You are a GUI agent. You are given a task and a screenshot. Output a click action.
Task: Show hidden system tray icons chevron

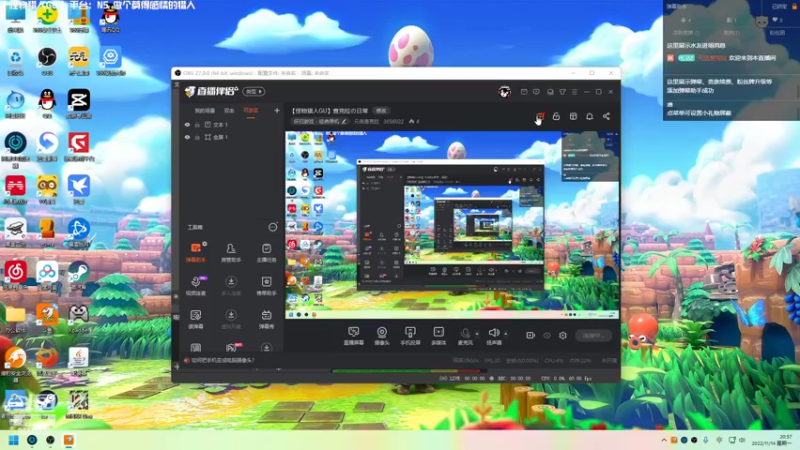point(664,440)
